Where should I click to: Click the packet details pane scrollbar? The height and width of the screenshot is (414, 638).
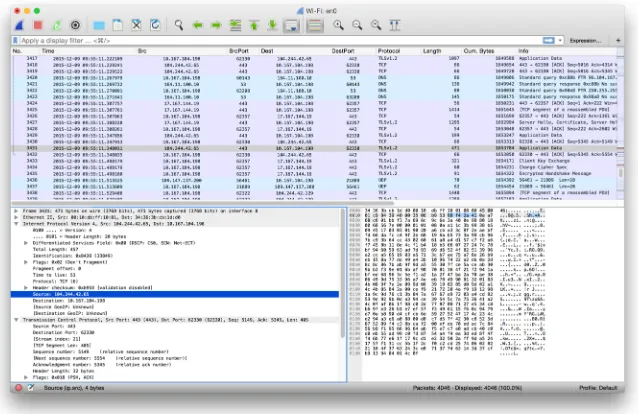click(342, 274)
